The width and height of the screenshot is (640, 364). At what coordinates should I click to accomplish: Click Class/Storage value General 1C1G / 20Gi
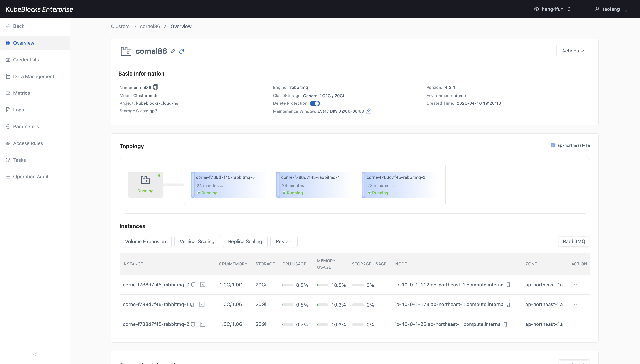323,96
